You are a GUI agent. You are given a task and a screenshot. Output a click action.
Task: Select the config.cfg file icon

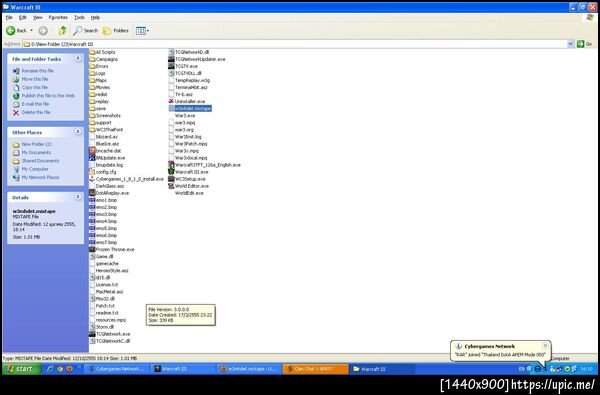point(92,172)
